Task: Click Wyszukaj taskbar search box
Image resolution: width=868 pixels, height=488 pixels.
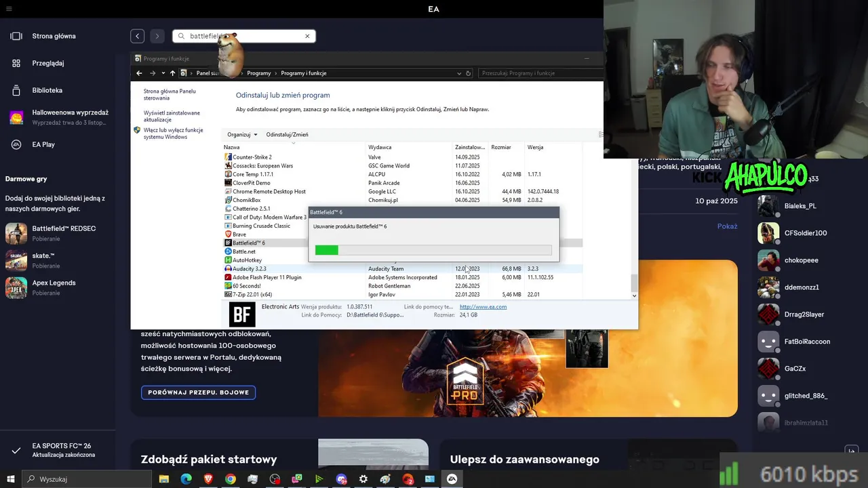Action: point(87,479)
